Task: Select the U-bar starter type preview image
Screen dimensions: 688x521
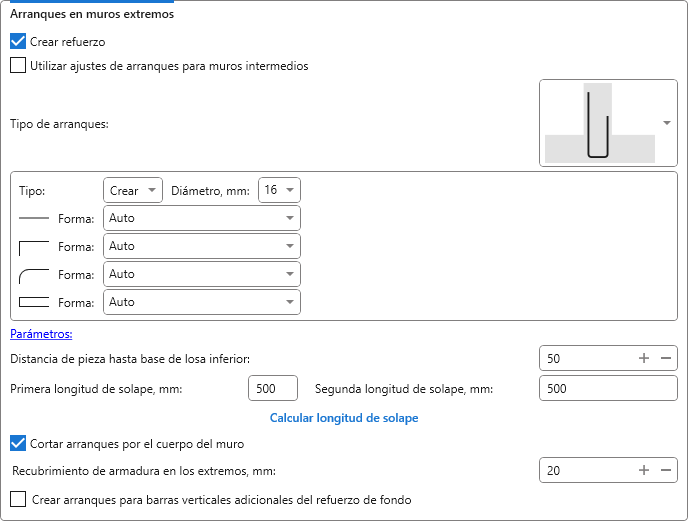Action: click(598, 123)
